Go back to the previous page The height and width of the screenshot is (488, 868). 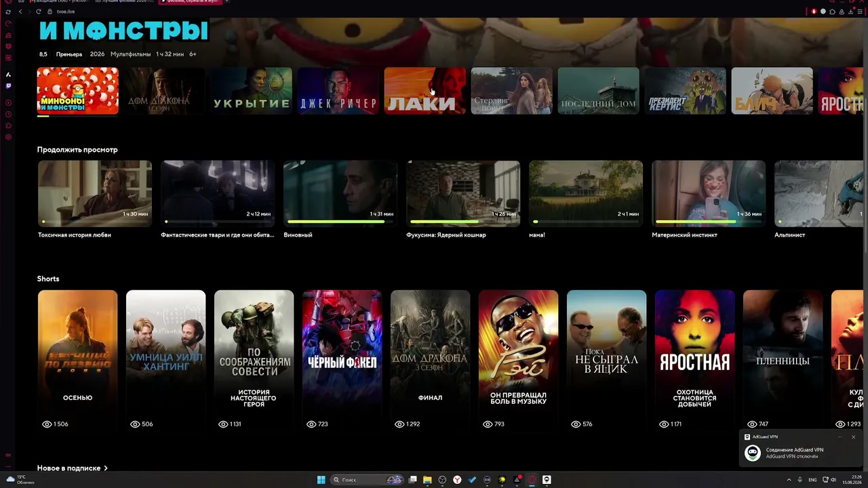tap(20, 12)
